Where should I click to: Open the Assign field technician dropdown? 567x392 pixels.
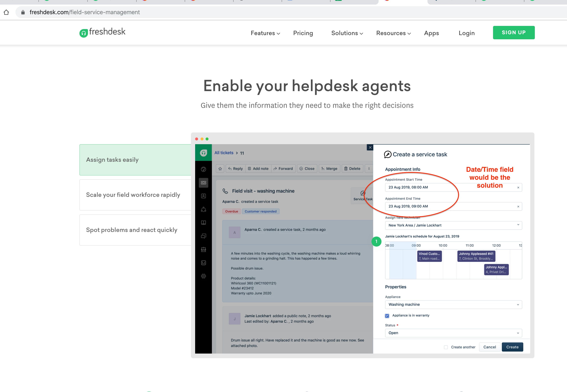(x=453, y=225)
